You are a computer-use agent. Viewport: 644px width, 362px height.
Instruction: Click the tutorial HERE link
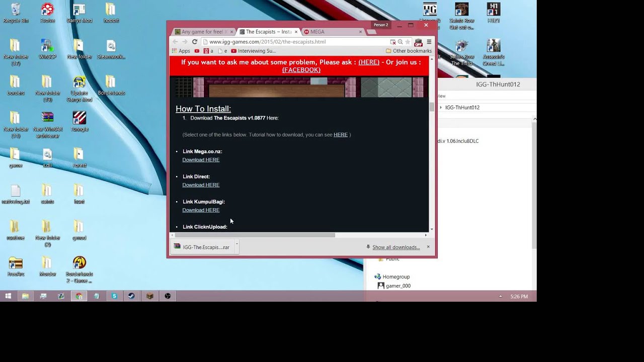point(341,135)
